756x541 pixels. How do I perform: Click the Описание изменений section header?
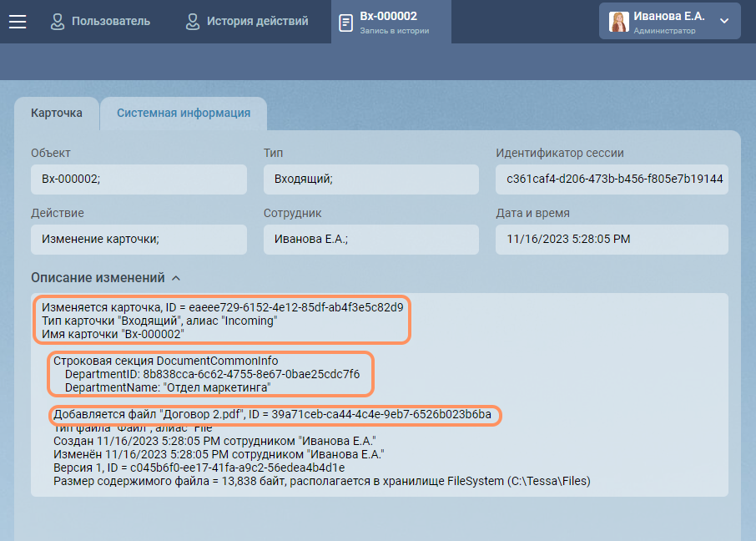pos(98,278)
